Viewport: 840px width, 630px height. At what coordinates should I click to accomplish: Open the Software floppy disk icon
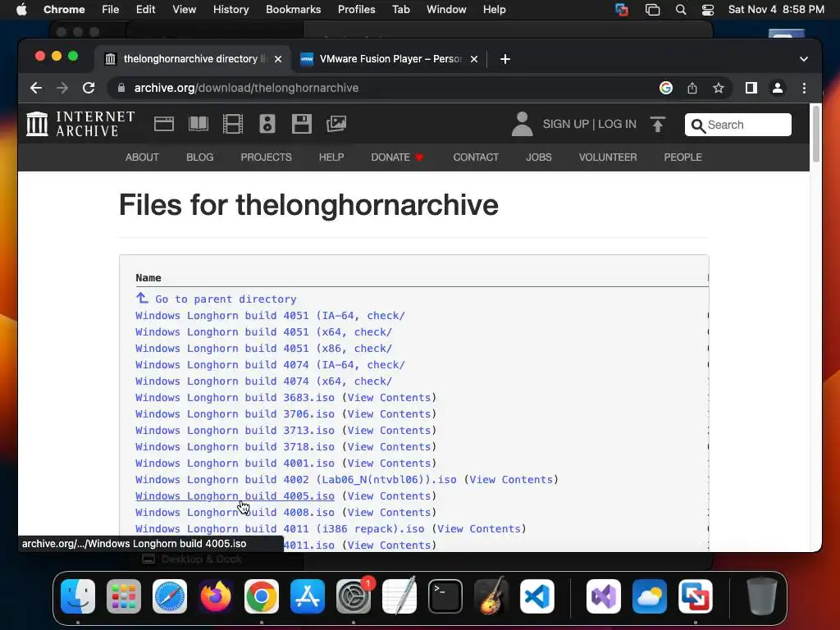(302, 124)
